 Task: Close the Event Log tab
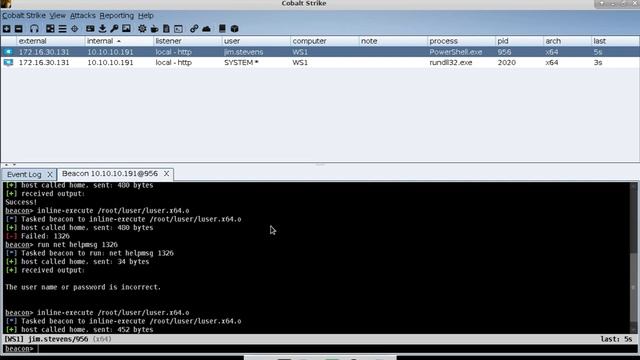(50, 175)
